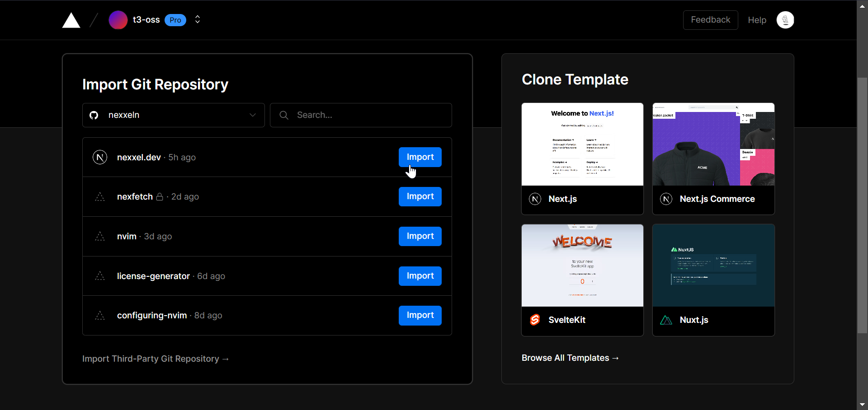This screenshot has height=410, width=868.
Task: Select the SvelteKit template logo
Action: [534, 320]
